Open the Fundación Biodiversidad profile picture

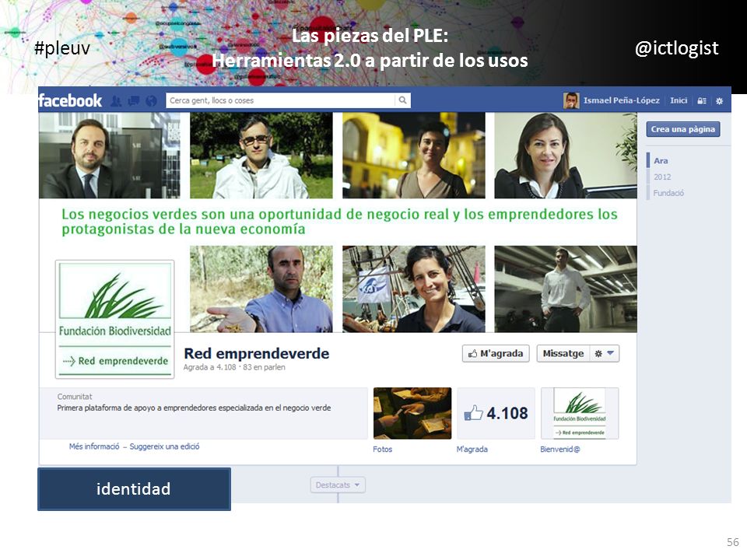coord(115,319)
